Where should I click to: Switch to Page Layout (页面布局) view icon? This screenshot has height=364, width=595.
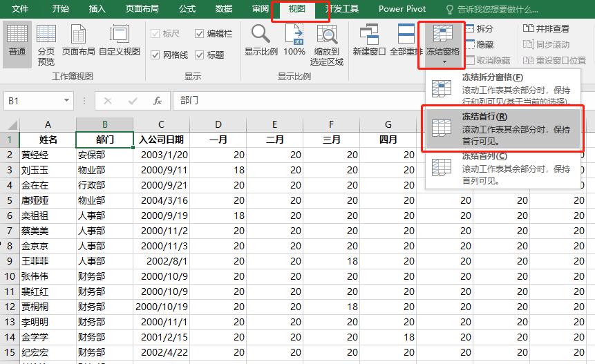click(78, 40)
